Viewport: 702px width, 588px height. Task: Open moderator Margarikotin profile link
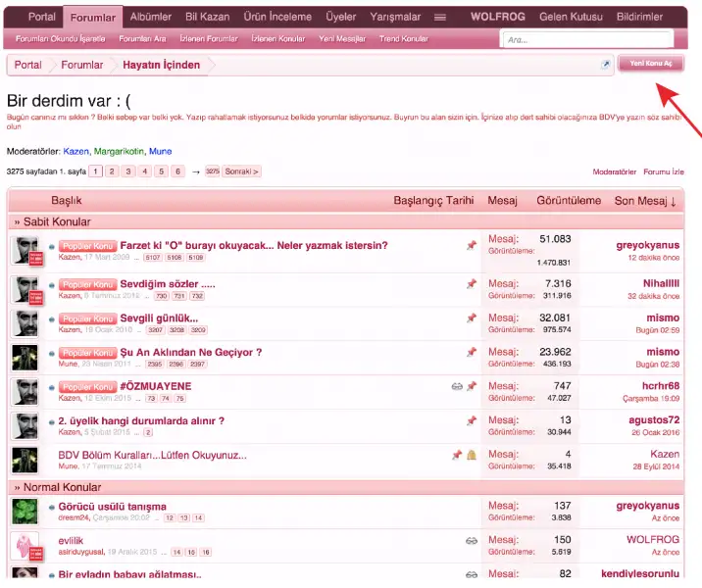(119, 151)
